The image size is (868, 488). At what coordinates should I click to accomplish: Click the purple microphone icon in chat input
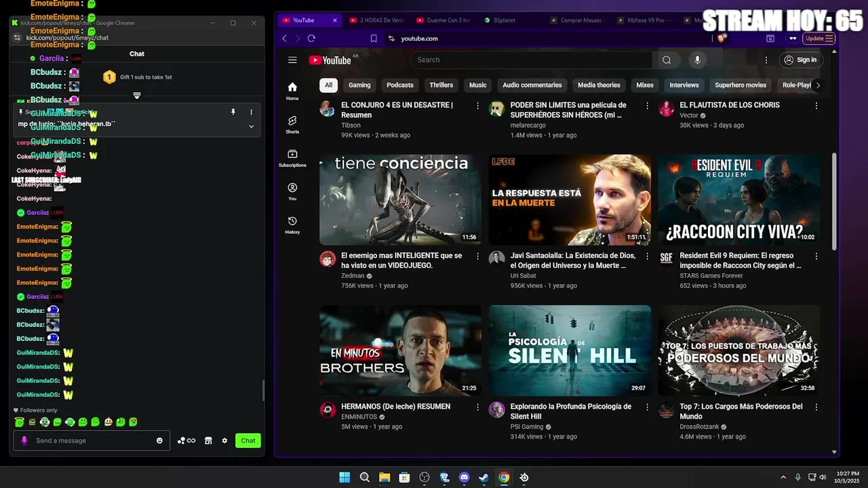coord(24,441)
